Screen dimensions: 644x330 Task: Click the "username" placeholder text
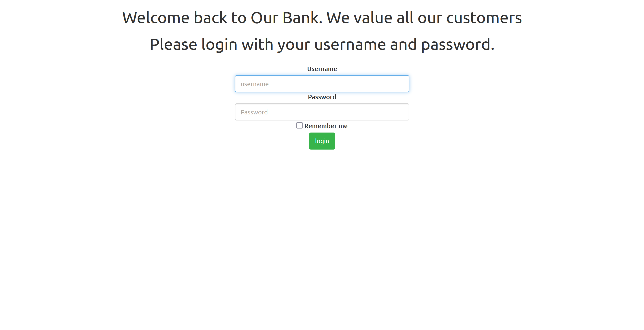(255, 84)
